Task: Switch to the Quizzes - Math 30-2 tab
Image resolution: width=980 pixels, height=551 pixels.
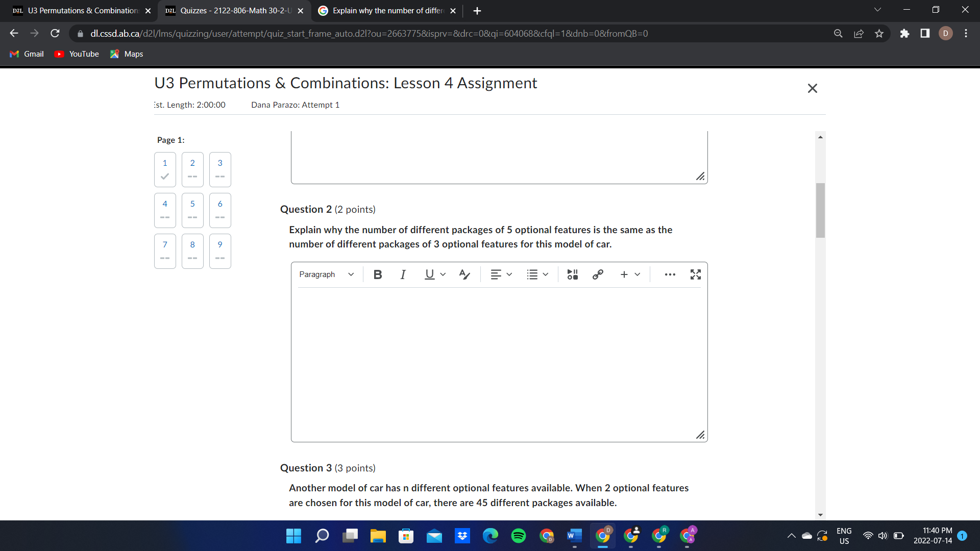Action: 231,10
